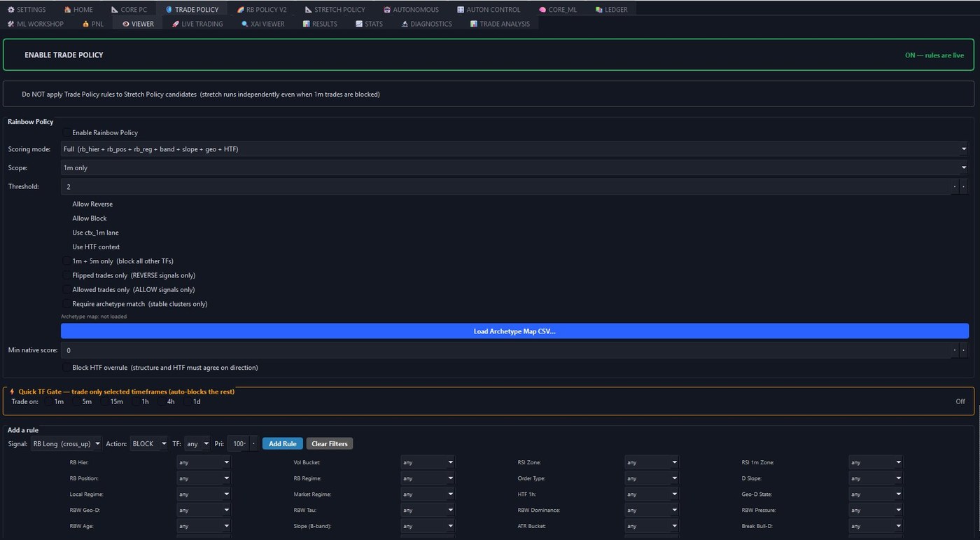Screen dimensions: 980x540
Task: Open the Scoring mode dropdown
Action: click(x=514, y=149)
